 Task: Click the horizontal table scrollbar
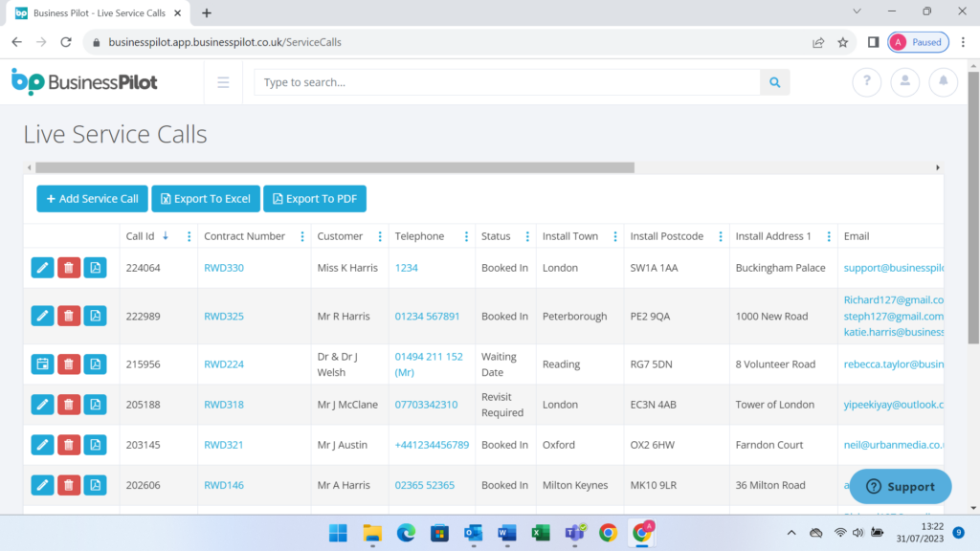(335, 167)
